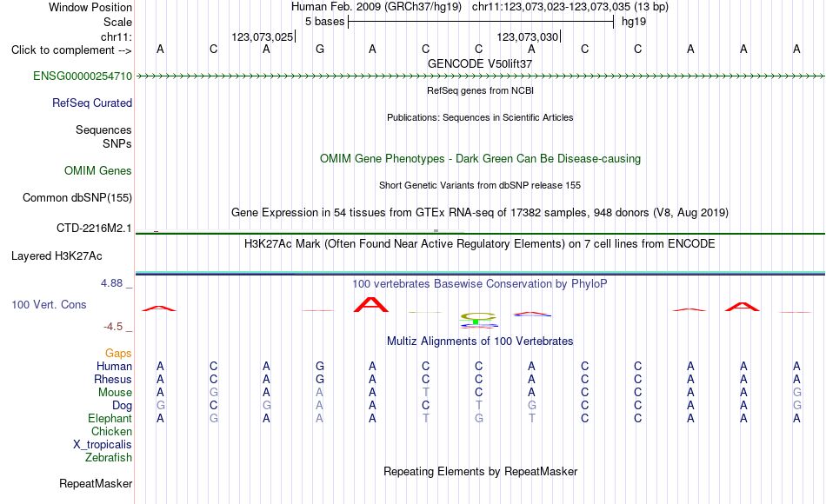826x504 pixels.
Task: Click the 5-base scale bar line
Action: pos(481,22)
